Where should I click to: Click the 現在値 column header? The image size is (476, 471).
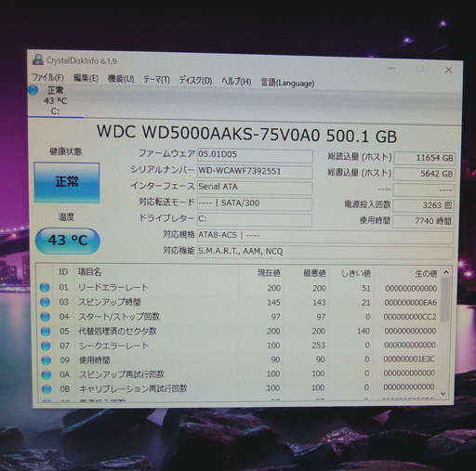click(260, 273)
